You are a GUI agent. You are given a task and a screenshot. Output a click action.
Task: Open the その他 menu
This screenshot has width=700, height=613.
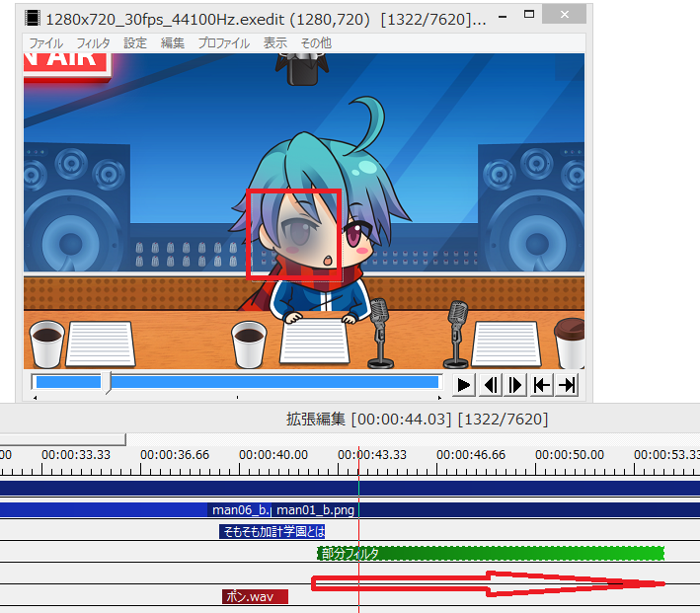pos(316,43)
